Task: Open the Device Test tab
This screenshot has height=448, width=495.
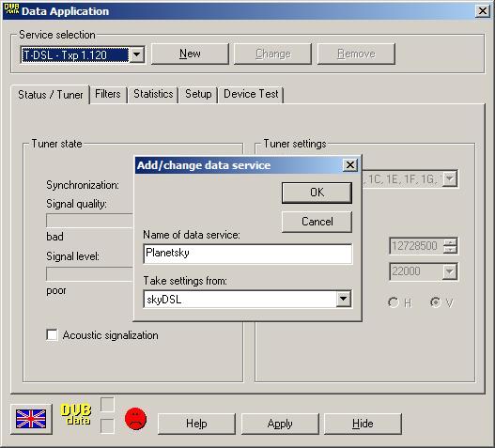Action: click(251, 94)
